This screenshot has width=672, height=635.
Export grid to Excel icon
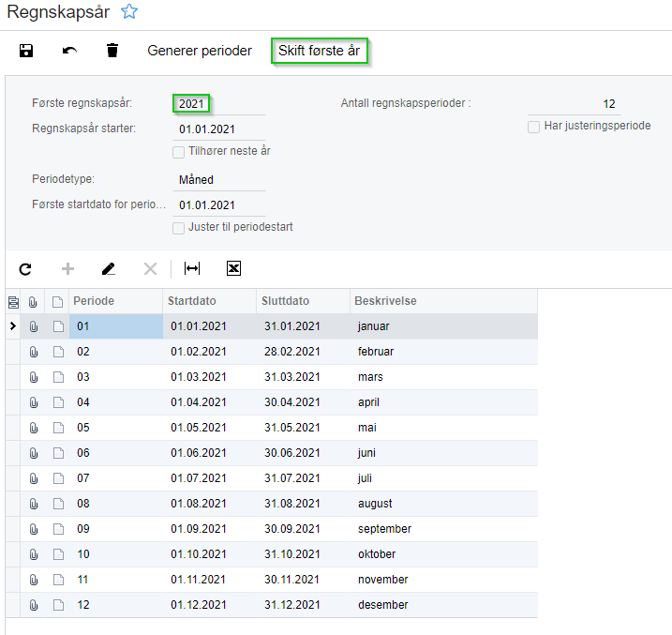pos(233,269)
